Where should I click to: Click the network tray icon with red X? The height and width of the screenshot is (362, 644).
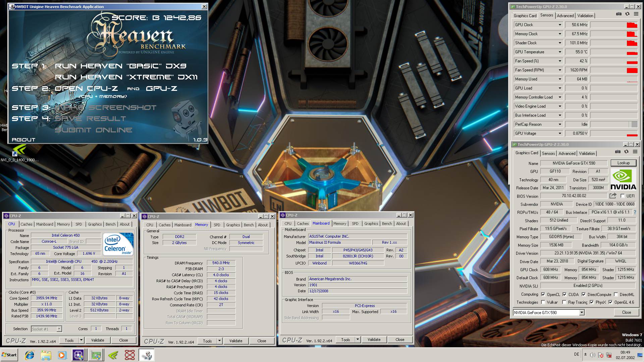click(608, 355)
